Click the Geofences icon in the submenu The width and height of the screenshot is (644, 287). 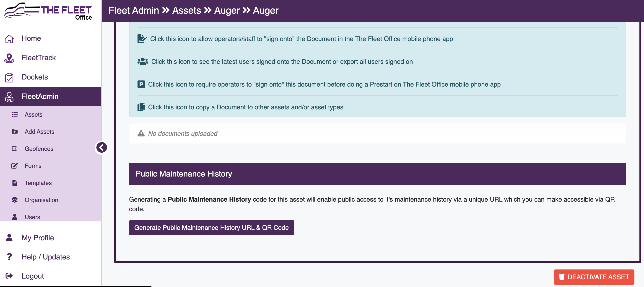pyautogui.click(x=15, y=149)
